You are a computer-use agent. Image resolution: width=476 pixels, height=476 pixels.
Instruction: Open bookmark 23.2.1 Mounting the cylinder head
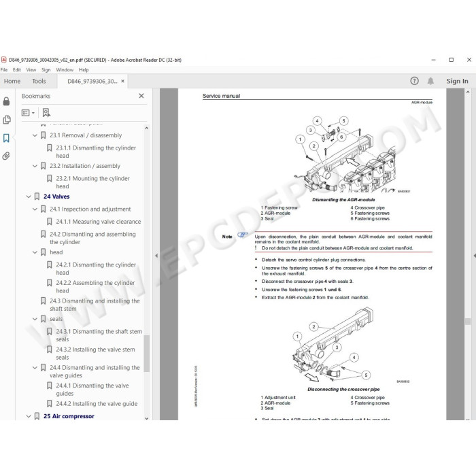coord(93,182)
